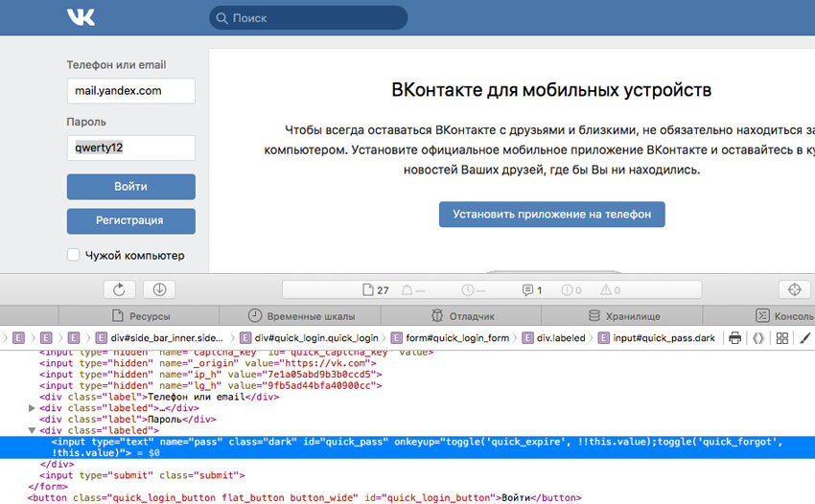Toggle the Чужой компьютер checkbox
The width and height of the screenshot is (815, 504).
(x=73, y=255)
